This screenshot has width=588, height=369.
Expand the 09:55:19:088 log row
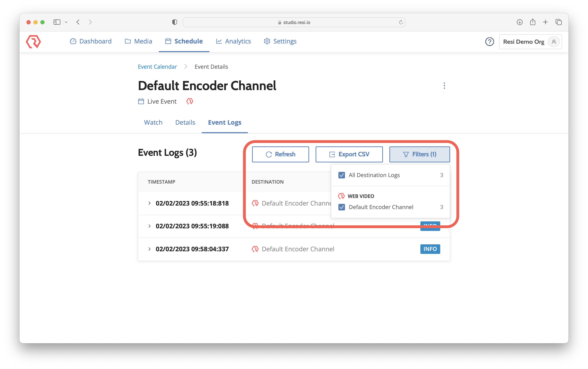click(150, 226)
